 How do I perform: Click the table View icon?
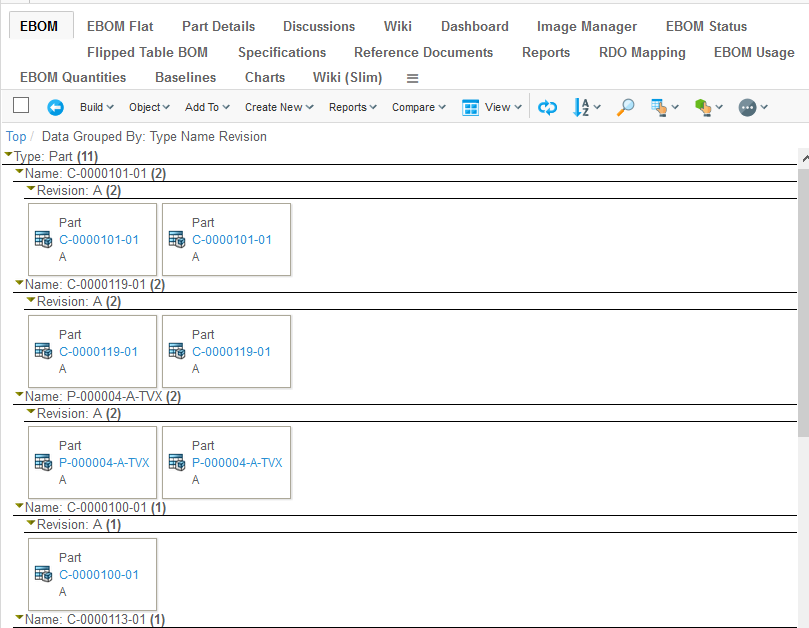tap(471, 107)
